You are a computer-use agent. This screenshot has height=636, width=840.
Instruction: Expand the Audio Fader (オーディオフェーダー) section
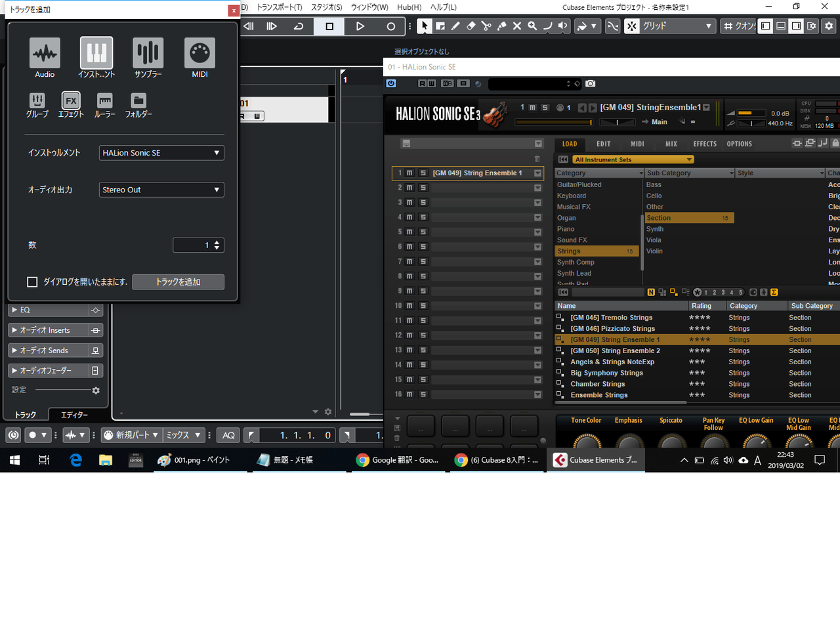coord(55,371)
